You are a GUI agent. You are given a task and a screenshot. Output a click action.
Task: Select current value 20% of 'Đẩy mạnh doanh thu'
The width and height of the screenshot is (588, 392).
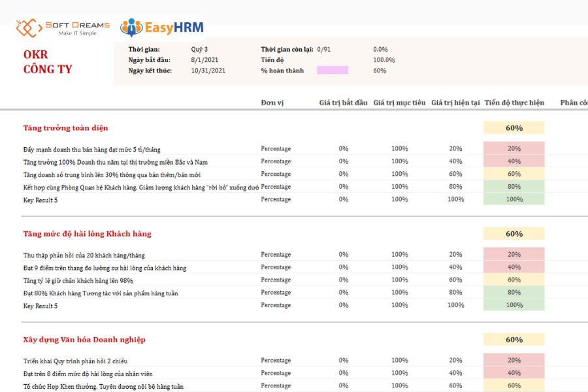455,148
